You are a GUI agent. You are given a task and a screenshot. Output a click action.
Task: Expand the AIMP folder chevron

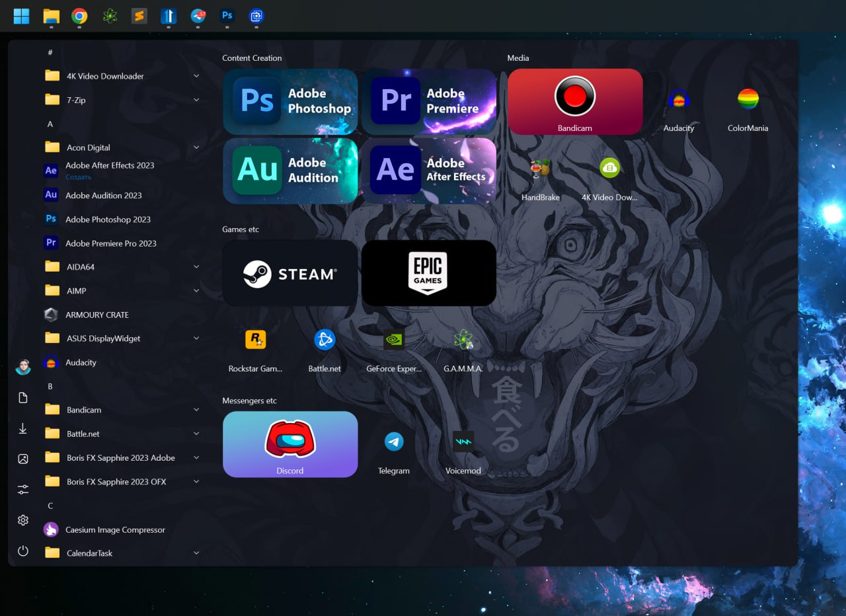(196, 290)
